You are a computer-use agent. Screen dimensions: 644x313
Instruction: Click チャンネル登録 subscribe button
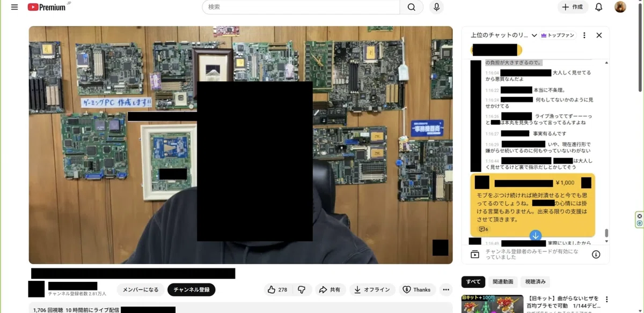(x=192, y=289)
